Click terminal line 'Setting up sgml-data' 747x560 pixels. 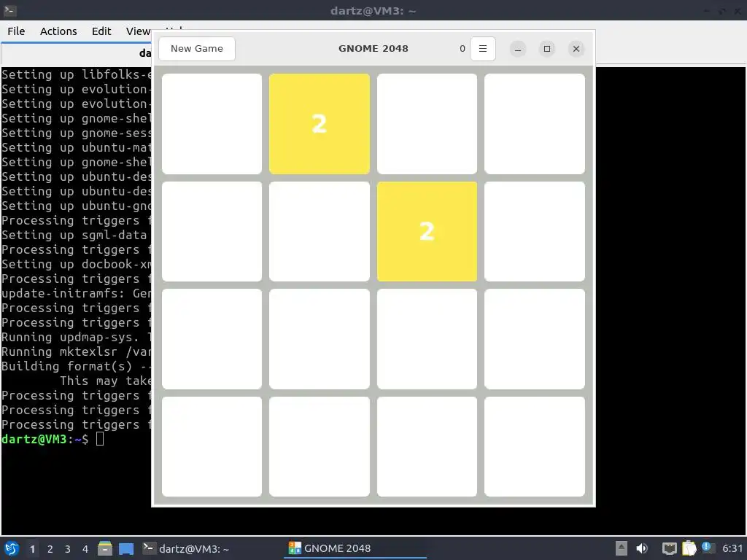tap(74, 235)
